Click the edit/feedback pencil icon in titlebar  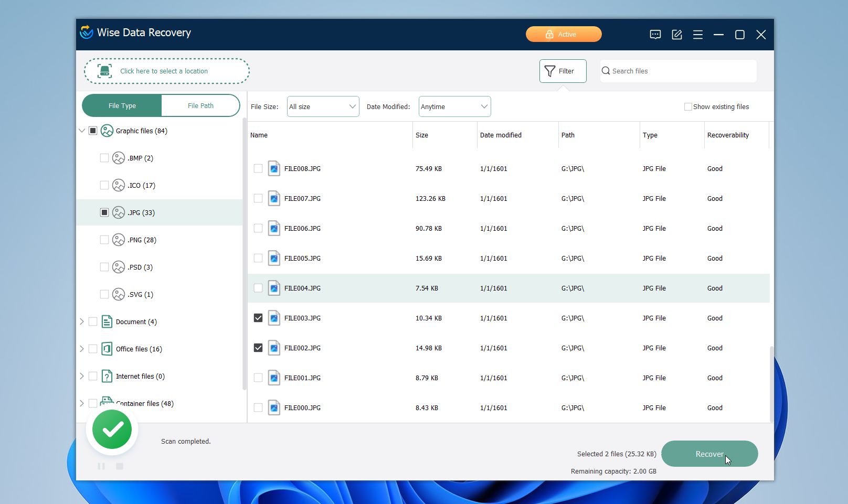point(676,34)
